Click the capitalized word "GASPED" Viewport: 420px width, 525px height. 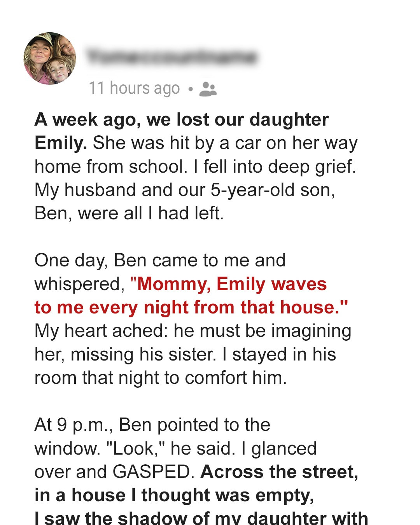tap(153, 472)
